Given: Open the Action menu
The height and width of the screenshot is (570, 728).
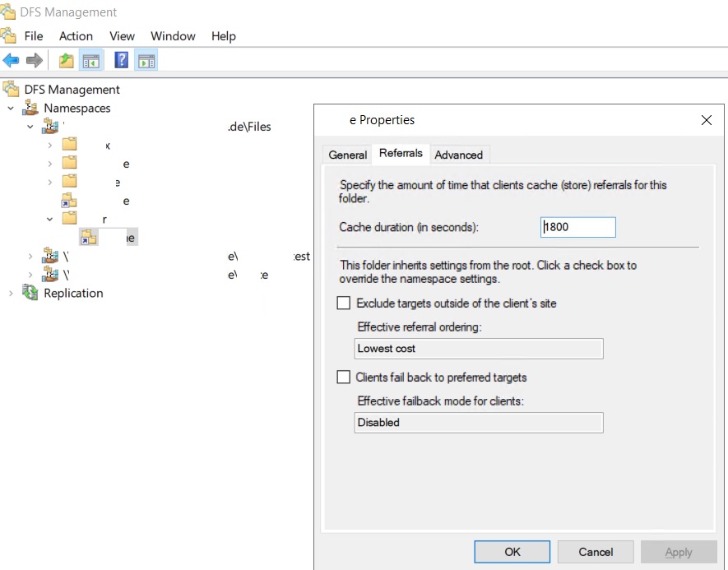Looking at the screenshot, I should 76,36.
